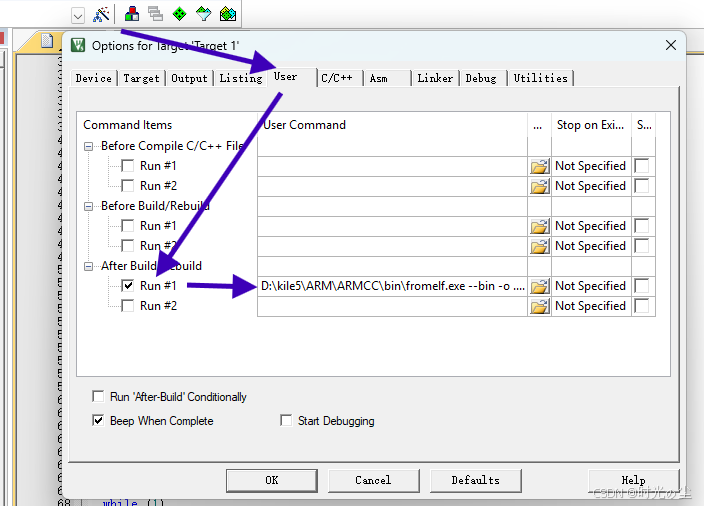This screenshot has width=704, height=506.
Task: Browse folder for After Build Run #1
Action: pyautogui.click(x=540, y=286)
